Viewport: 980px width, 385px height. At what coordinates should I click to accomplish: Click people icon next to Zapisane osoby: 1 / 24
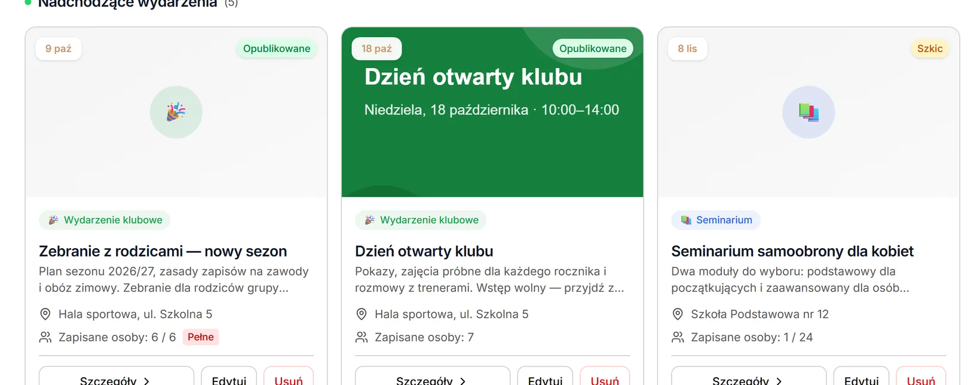pos(677,337)
